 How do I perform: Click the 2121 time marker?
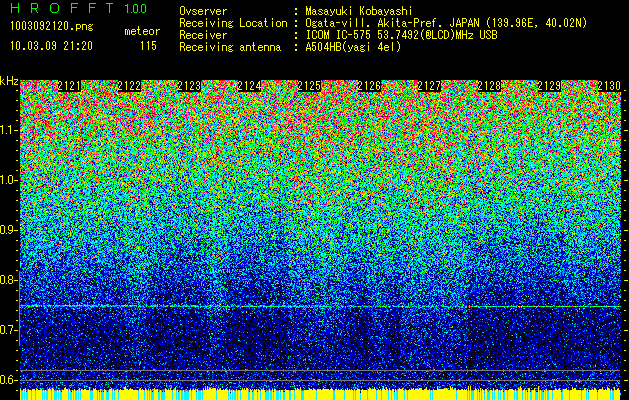pos(69,86)
